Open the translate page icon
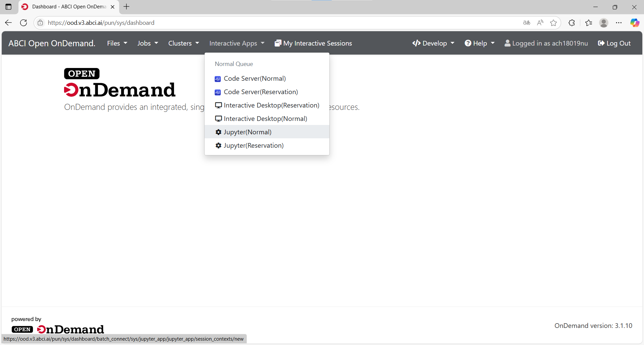644x345 pixels. (x=527, y=23)
